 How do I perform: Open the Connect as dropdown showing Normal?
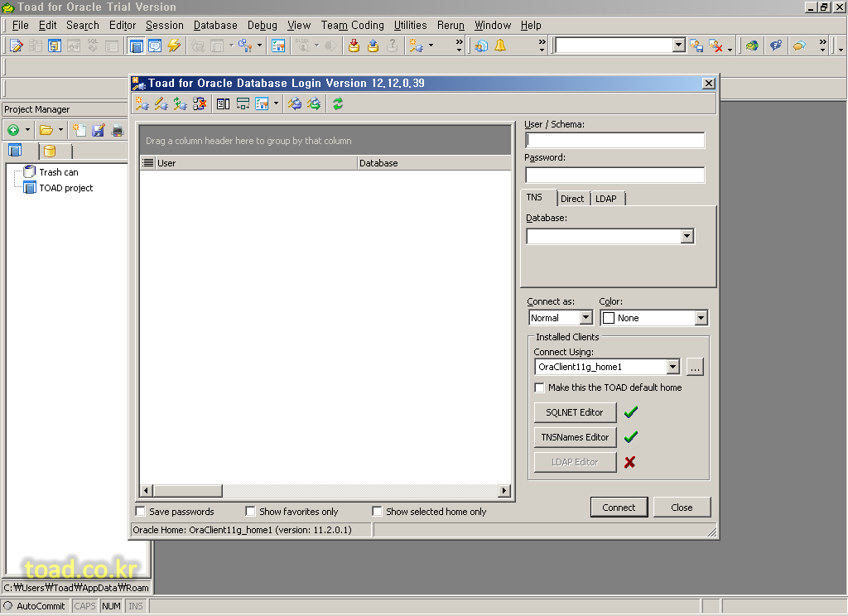click(586, 317)
